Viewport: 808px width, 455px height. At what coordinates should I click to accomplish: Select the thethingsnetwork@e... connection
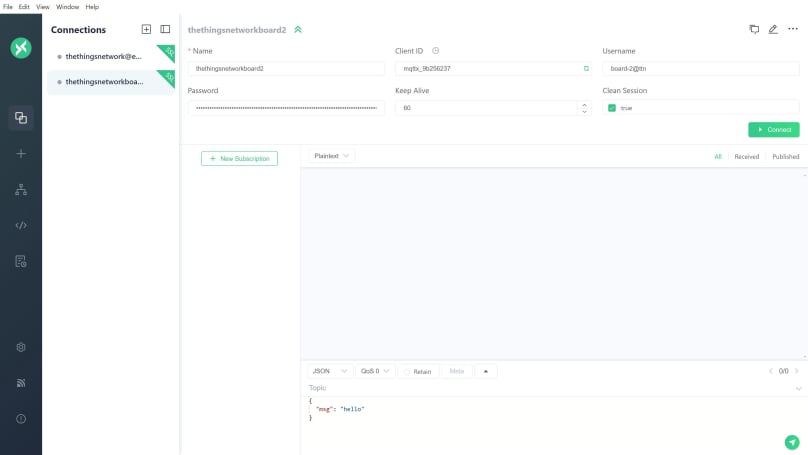click(111, 57)
